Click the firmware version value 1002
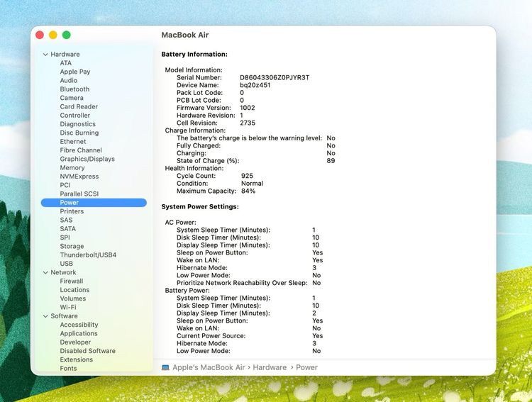The width and height of the screenshot is (532, 402). [248, 108]
